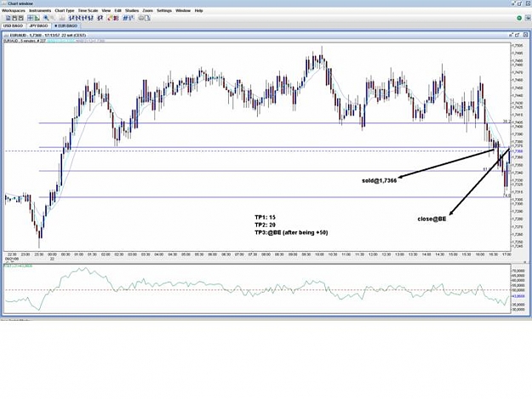The height and width of the screenshot is (399, 532).
Task: Click the speech bubble comment toolbar icon
Action: pos(141,18)
